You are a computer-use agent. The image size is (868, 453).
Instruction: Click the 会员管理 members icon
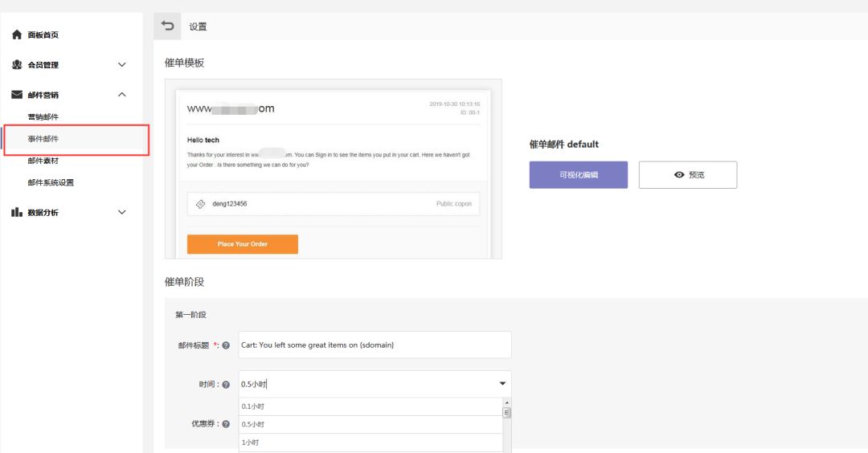(17, 65)
